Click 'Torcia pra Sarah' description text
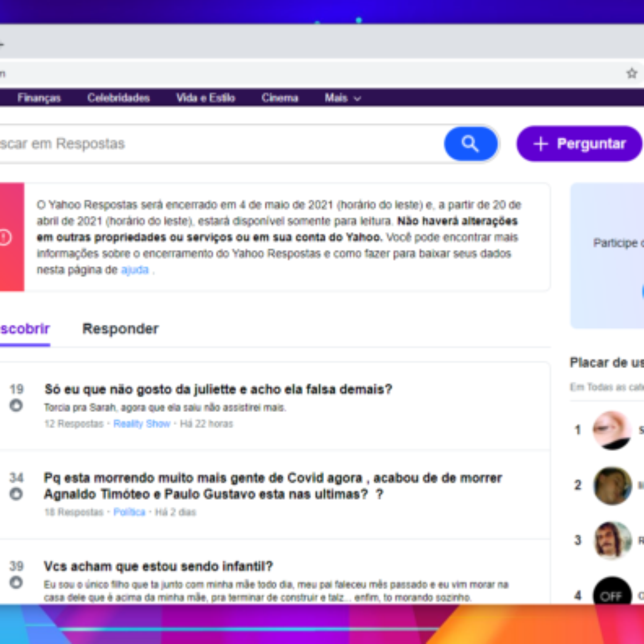 [x=165, y=407]
